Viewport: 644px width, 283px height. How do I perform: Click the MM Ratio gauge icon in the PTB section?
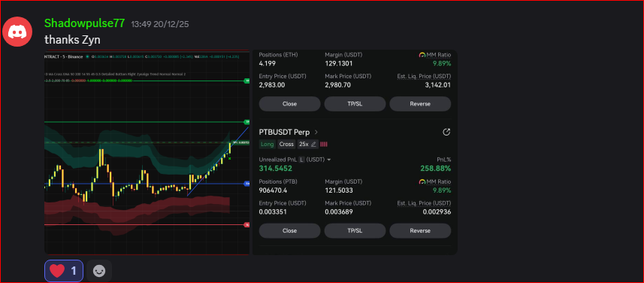422,182
